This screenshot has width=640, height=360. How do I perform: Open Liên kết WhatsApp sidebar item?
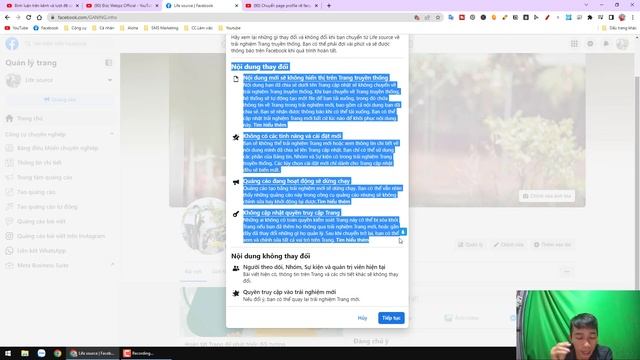click(41, 251)
